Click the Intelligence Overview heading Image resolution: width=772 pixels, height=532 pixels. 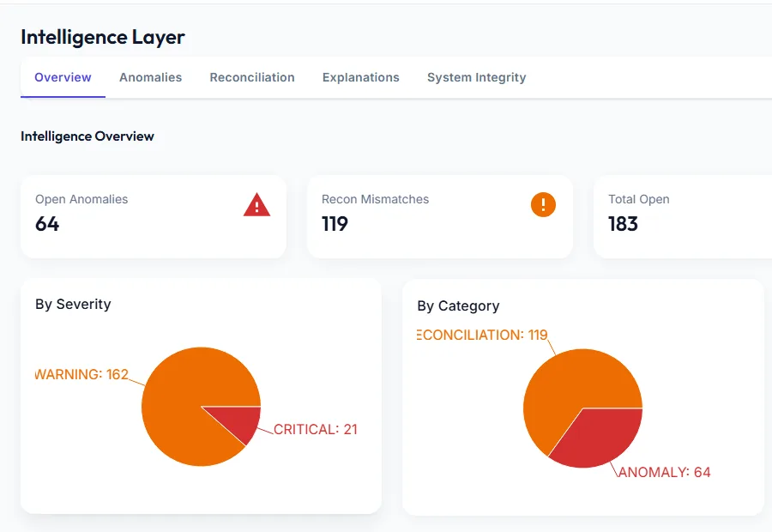(87, 136)
